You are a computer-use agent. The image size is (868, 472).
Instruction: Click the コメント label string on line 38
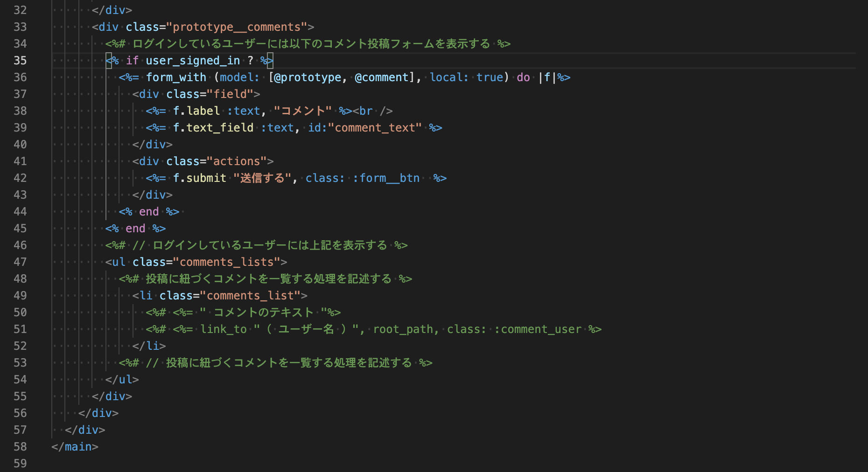tap(304, 111)
